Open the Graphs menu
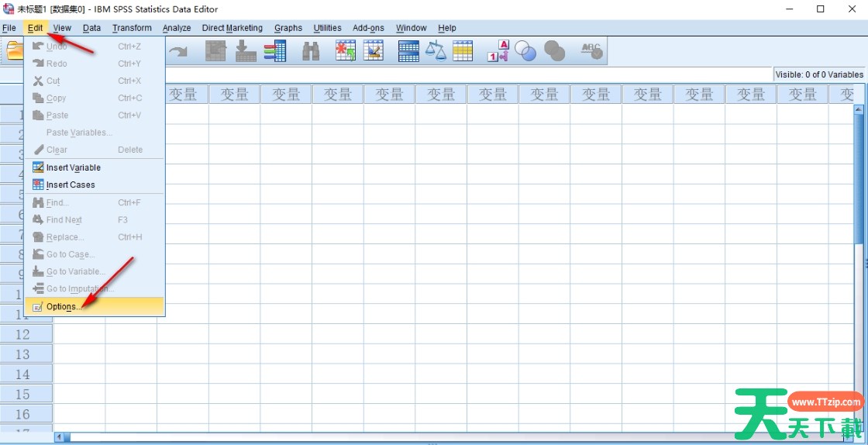The image size is (868, 445). click(288, 28)
